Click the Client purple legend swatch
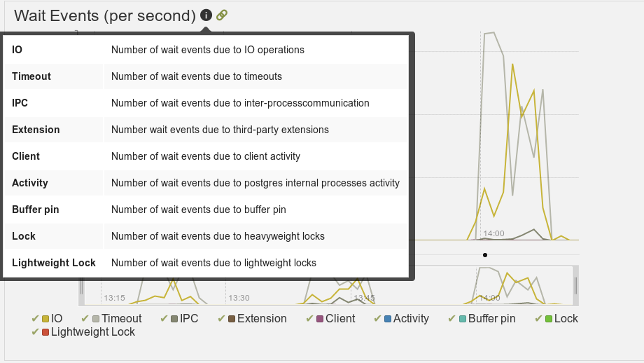This screenshot has height=363, width=644. pos(320,319)
